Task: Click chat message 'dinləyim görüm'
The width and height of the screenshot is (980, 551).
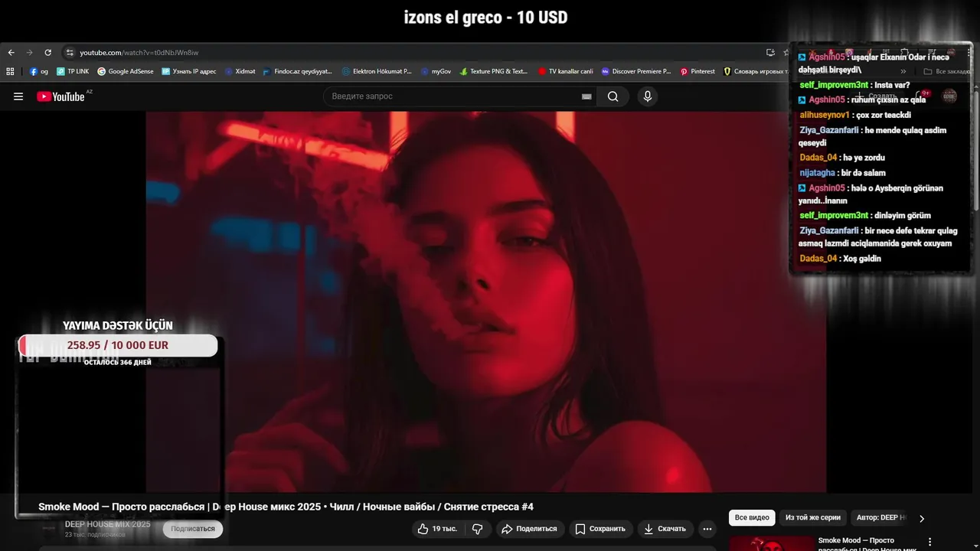Action: click(902, 216)
